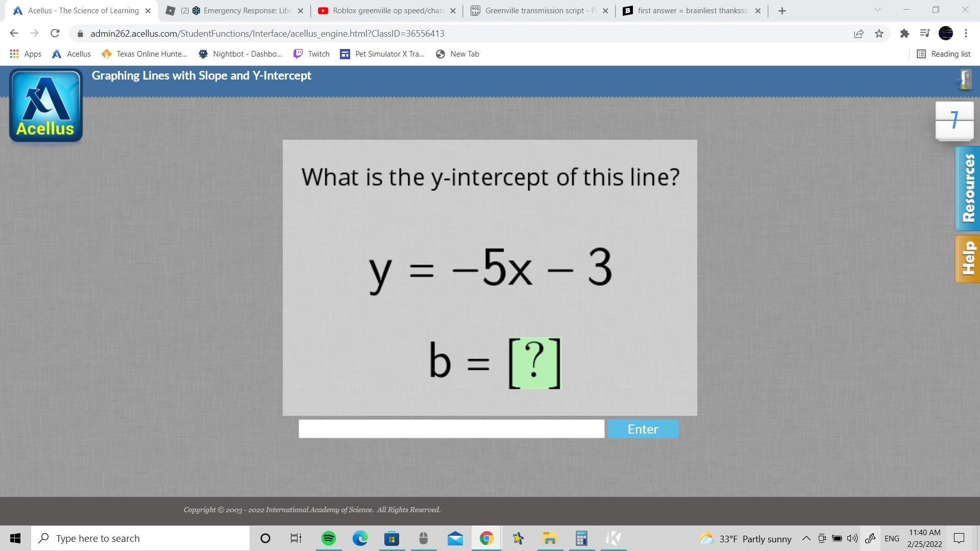Reload the page
The width and height of the screenshot is (980, 551).
55,34
